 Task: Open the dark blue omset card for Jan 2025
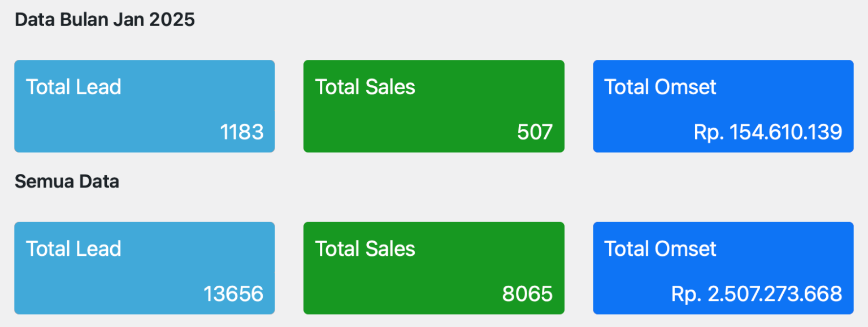(723, 106)
